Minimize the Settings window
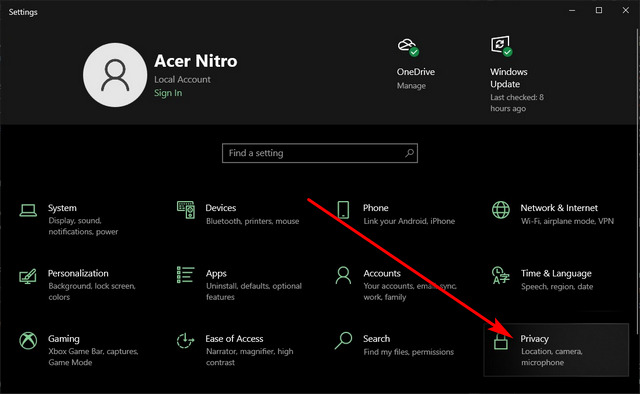Image resolution: width=640 pixels, height=394 pixels. tap(572, 11)
